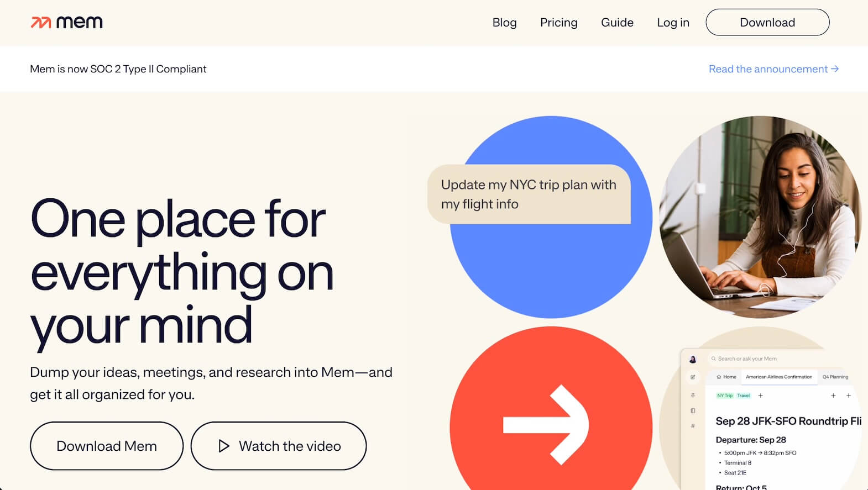Click the hashtag icon in the mockup sidebar

click(693, 426)
